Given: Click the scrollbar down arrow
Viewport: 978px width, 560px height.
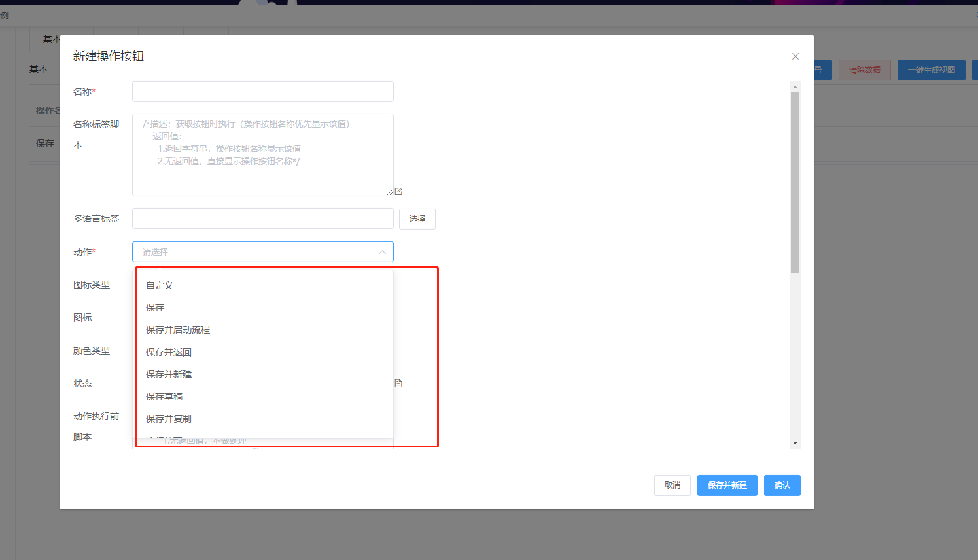Looking at the screenshot, I should coord(795,443).
